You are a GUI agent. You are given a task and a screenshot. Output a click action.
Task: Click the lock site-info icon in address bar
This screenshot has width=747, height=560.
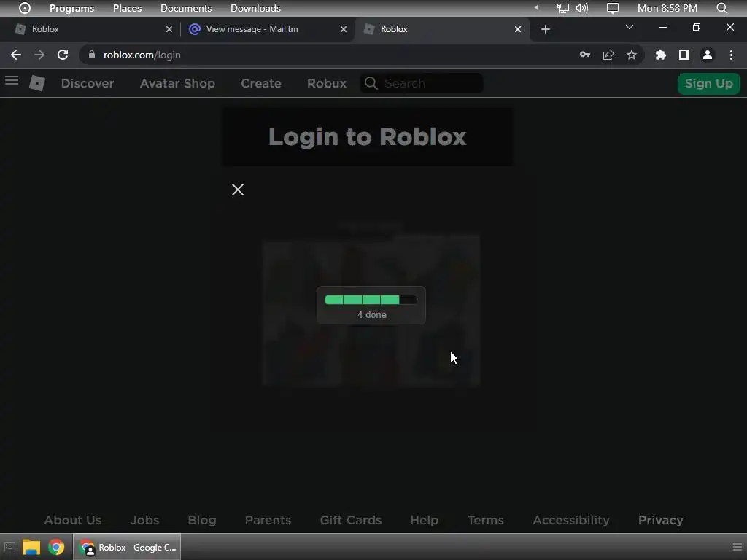pyautogui.click(x=91, y=55)
